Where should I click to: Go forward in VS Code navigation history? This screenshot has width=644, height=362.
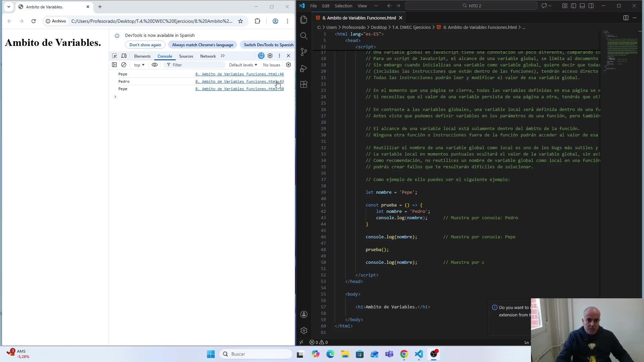(398, 6)
